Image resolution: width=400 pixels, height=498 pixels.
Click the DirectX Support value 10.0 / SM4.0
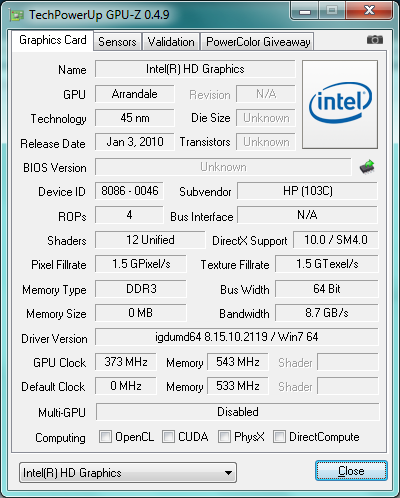(x=336, y=240)
